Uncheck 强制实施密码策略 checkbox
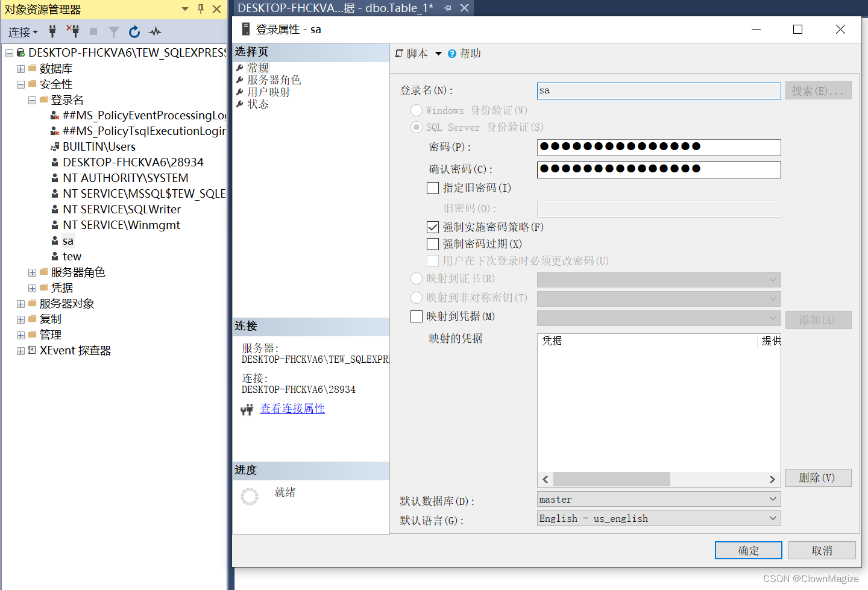Screen dimensions: 868x590 [432, 227]
